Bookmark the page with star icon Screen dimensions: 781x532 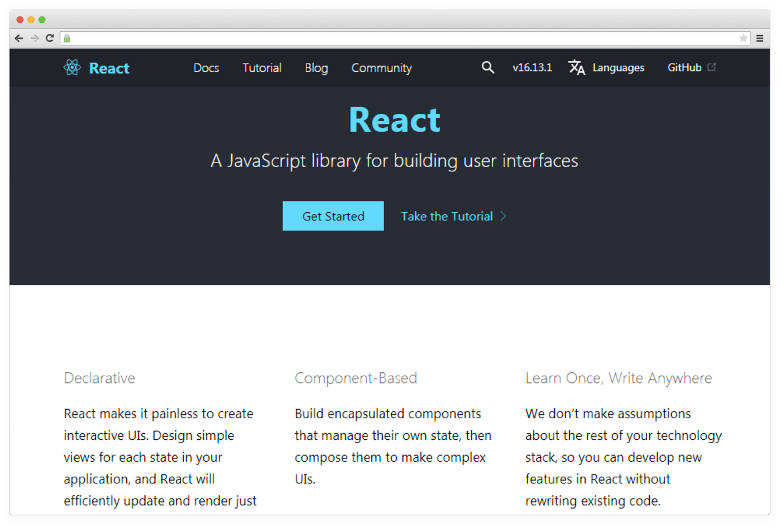point(743,38)
